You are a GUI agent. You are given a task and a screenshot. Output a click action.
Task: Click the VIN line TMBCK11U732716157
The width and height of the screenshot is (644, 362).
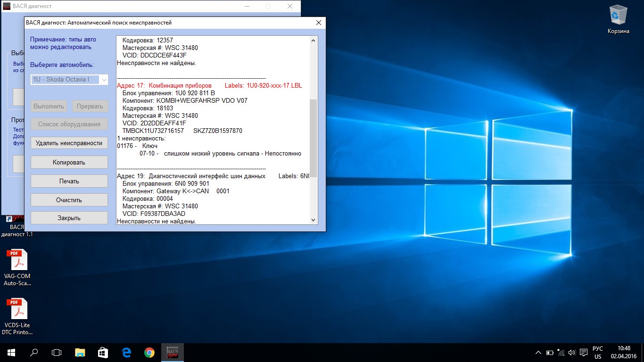(x=182, y=131)
